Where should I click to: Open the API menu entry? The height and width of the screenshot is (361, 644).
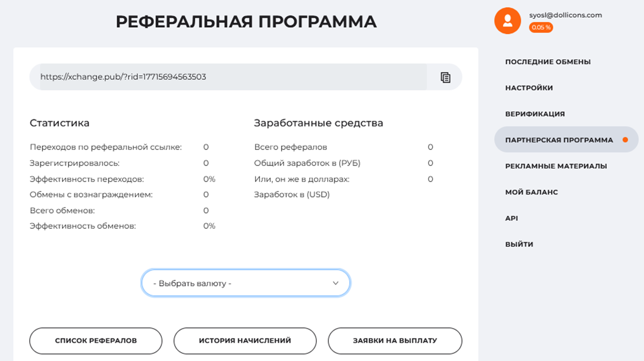511,218
